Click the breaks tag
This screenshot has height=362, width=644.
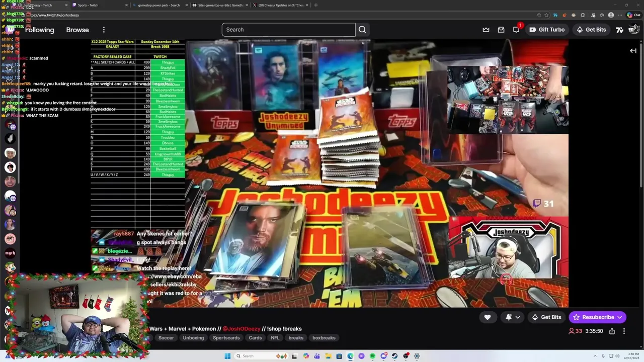coord(296,338)
